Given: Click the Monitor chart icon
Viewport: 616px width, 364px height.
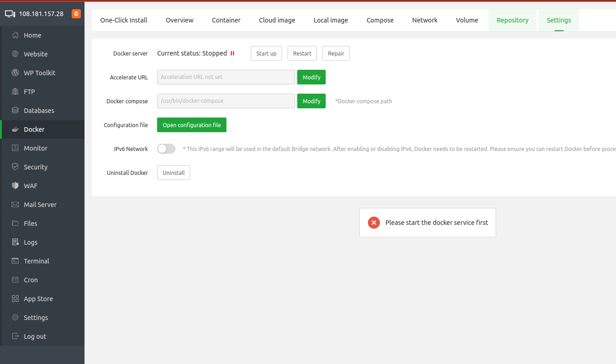Looking at the screenshot, I should coord(15,148).
